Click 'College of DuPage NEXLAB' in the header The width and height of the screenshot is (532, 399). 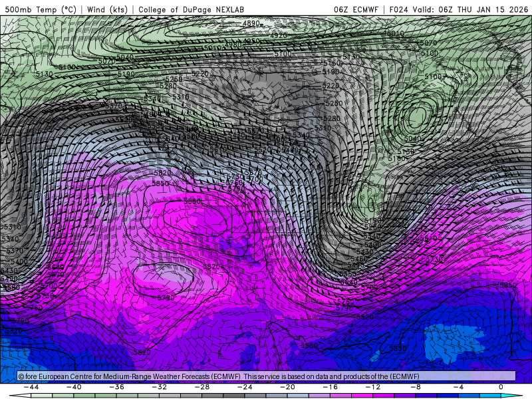191,9
